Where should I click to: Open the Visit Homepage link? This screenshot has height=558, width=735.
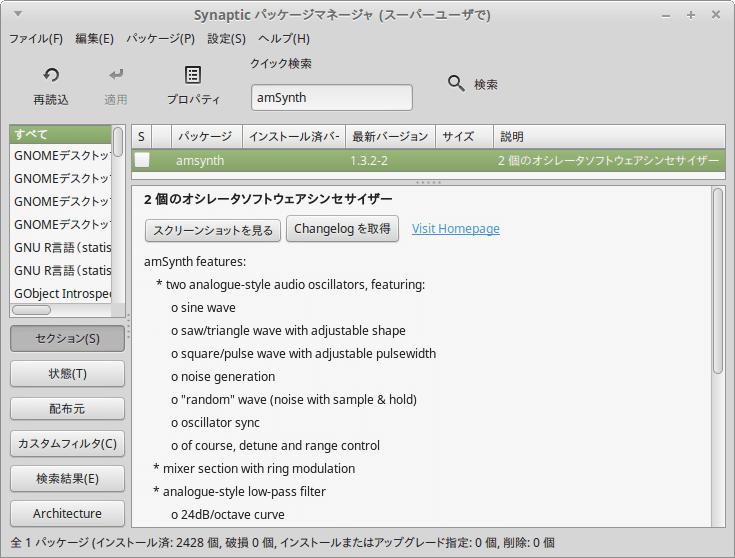(456, 229)
